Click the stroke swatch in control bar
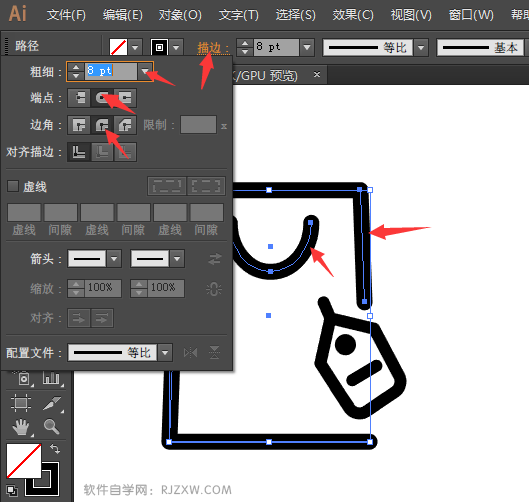 point(160,47)
